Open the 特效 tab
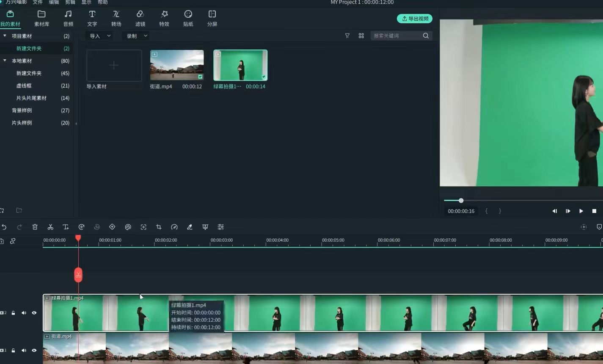603x364 pixels. pos(164,19)
